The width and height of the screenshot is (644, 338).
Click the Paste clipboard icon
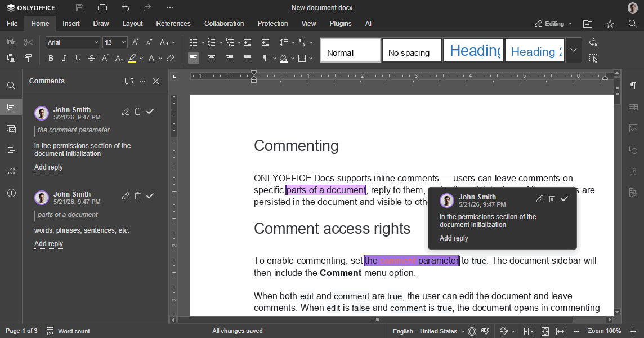(11, 59)
